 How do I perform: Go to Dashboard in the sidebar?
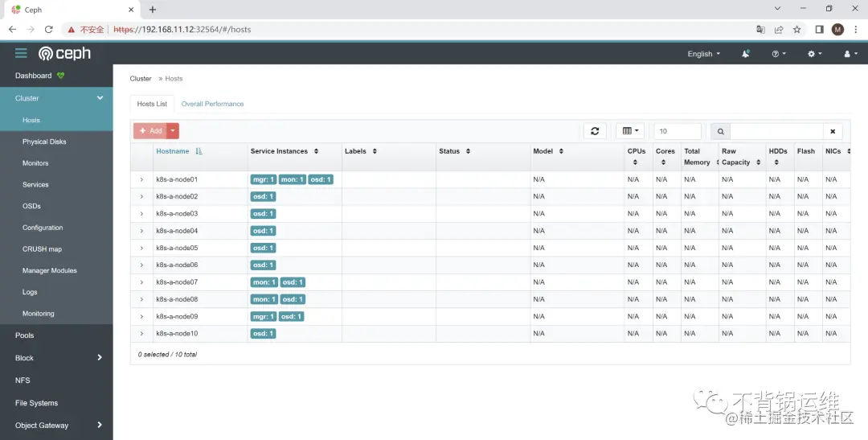tap(33, 76)
